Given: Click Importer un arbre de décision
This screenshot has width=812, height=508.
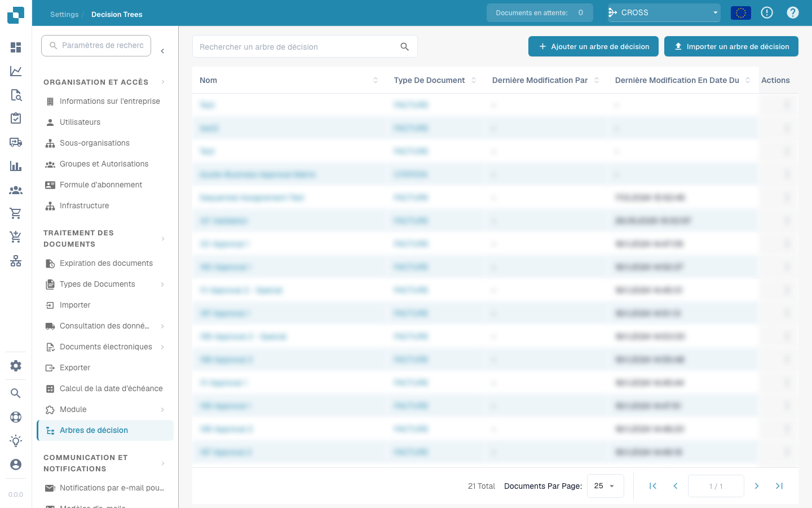Looking at the screenshot, I should click(731, 47).
